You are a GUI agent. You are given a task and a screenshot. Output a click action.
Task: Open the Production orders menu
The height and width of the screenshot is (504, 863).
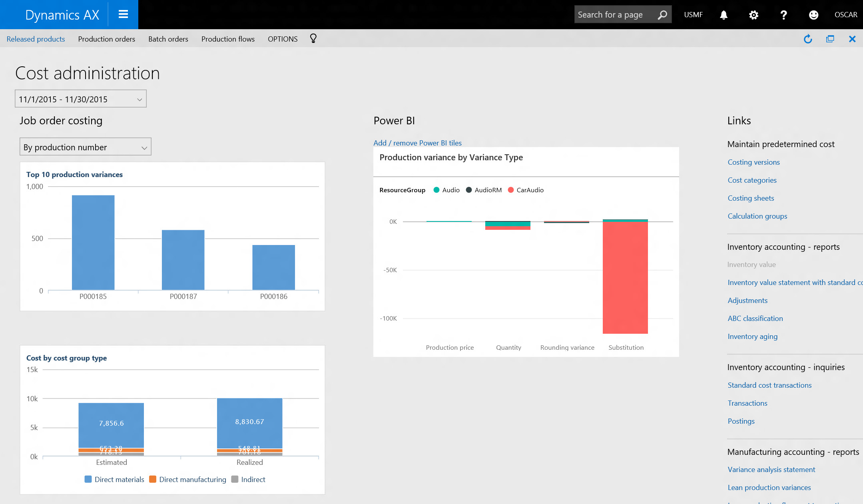point(106,39)
